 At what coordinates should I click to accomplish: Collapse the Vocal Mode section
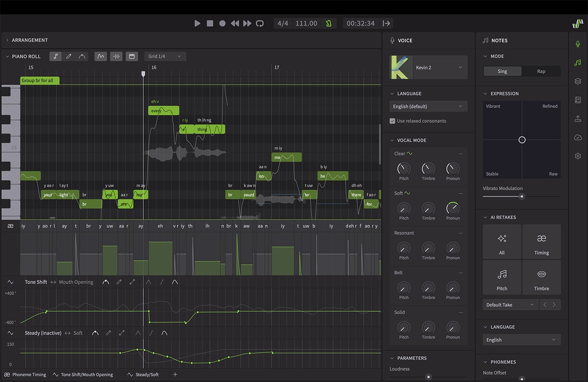point(392,140)
